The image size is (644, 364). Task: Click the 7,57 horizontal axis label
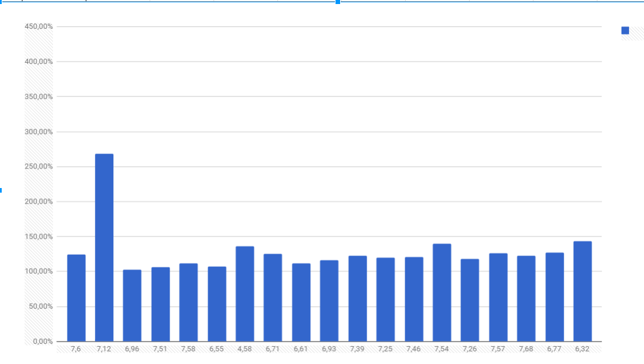point(498,349)
